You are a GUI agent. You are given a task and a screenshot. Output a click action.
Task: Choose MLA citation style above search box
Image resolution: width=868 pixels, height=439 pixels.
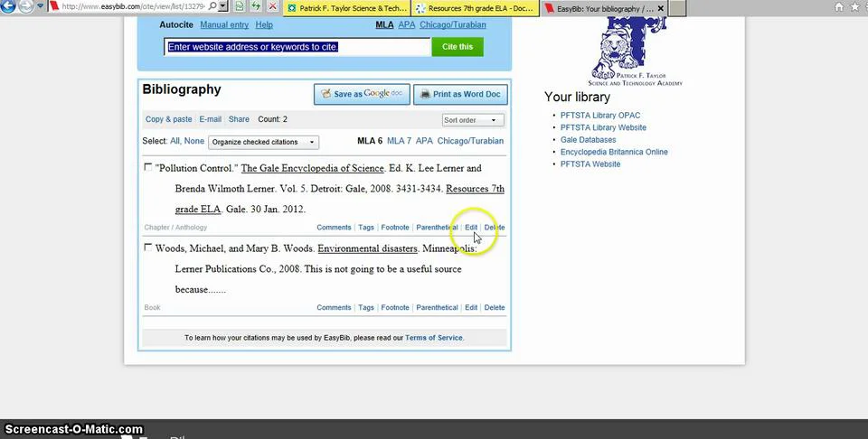coord(384,25)
